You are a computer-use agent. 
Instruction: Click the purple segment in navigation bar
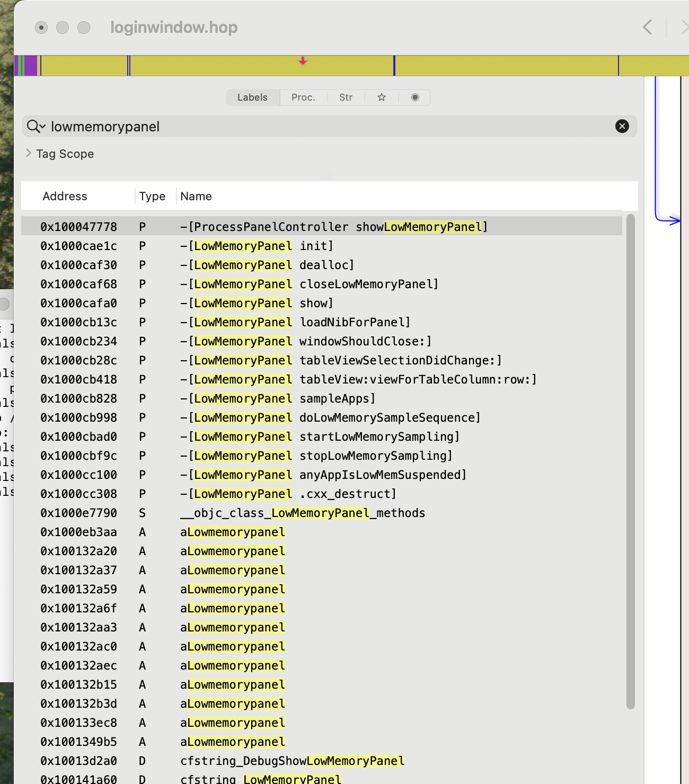pyautogui.click(x=30, y=66)
